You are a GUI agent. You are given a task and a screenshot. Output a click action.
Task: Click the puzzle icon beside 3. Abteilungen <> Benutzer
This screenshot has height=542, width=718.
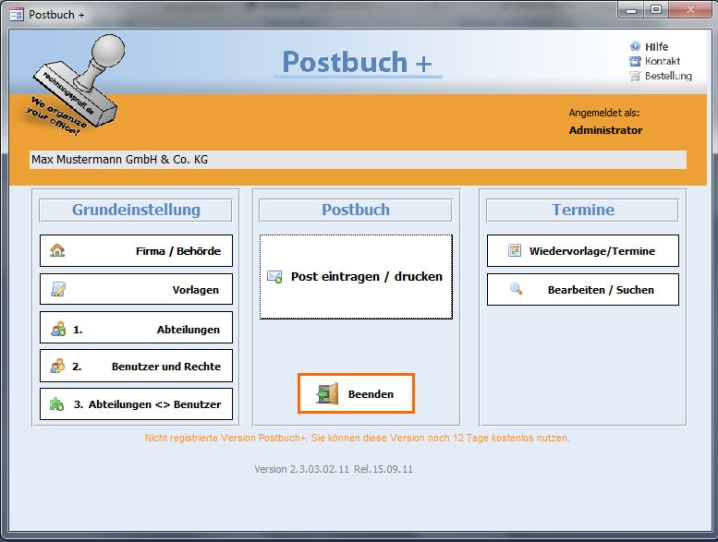[x=58, y=405]
